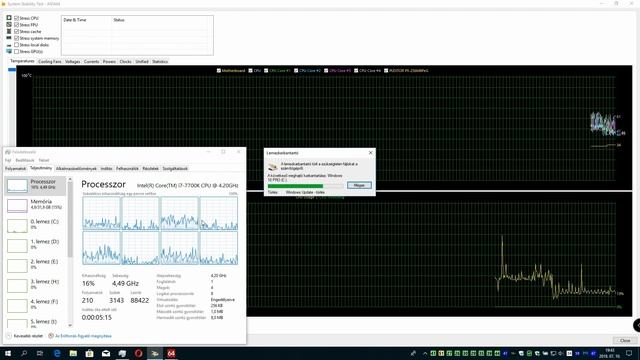Select 4. lemez (F:) in performance list
640x360 pixels.
pos(35,305)
